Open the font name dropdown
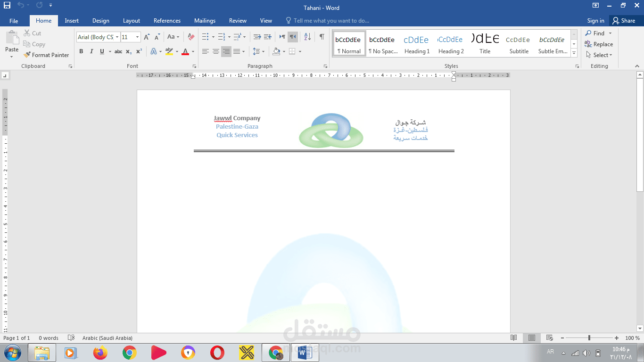 pos(117,37)
